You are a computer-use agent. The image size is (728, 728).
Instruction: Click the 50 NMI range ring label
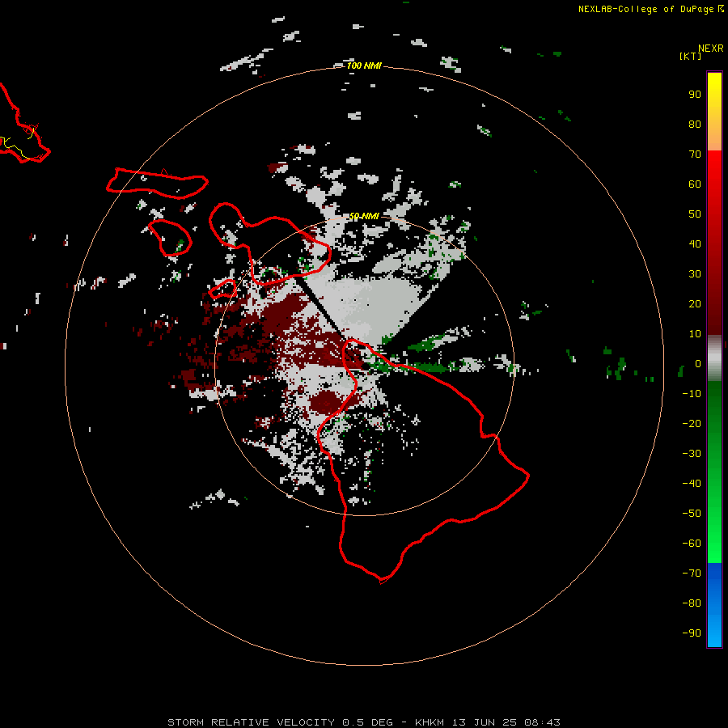click(364, 216)
